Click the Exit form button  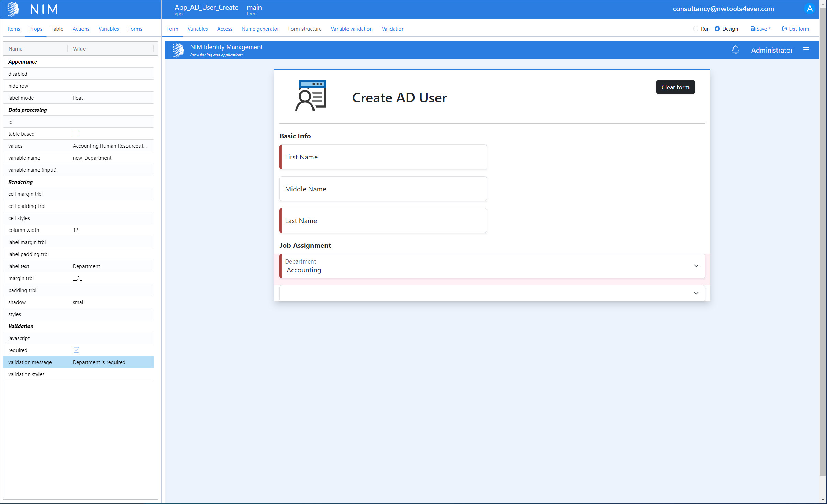click(x=797, y=28)
